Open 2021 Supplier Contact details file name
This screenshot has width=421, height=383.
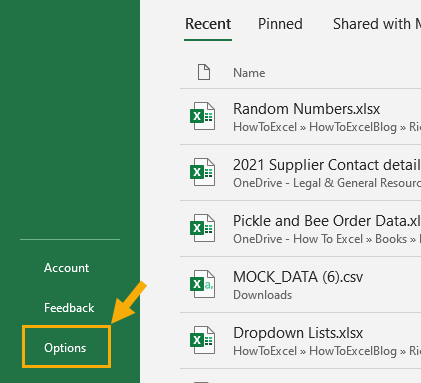[x=327, y=165]
